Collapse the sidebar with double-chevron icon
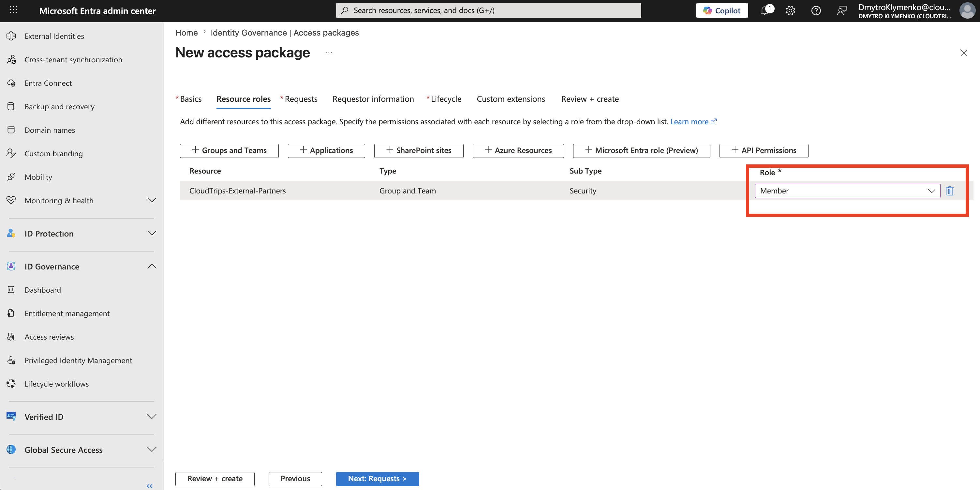The image size is (980, 490). tap(150, 486)
